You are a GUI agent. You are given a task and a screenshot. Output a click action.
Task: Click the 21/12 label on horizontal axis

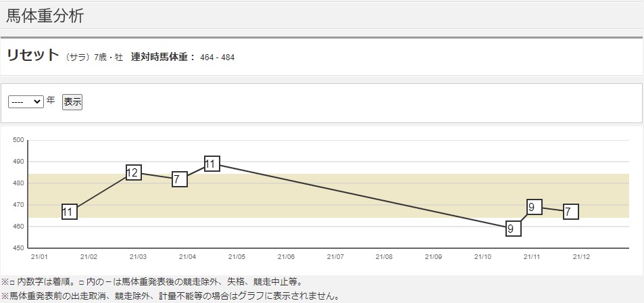click(x=581, y=257)
